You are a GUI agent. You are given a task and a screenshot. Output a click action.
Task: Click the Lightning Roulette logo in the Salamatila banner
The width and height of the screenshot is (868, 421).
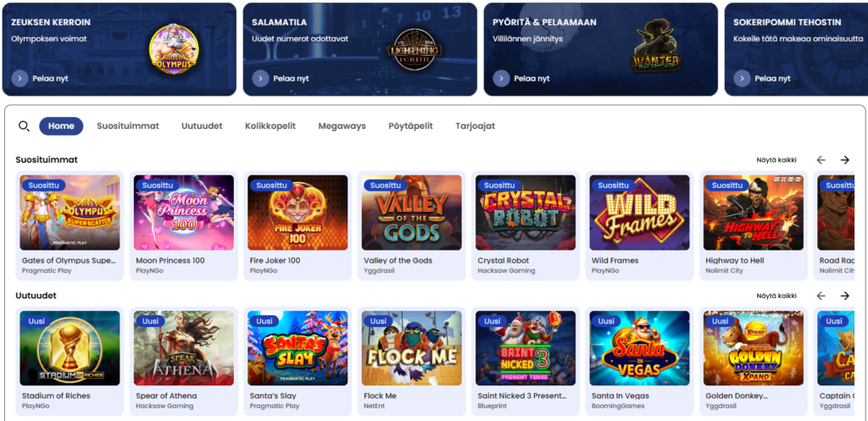coord(414,49)
